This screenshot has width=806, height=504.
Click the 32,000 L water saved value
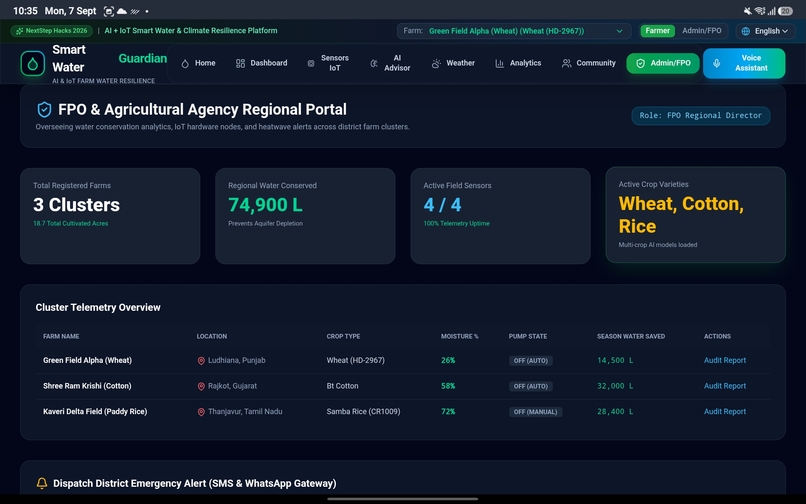(615, 386)
